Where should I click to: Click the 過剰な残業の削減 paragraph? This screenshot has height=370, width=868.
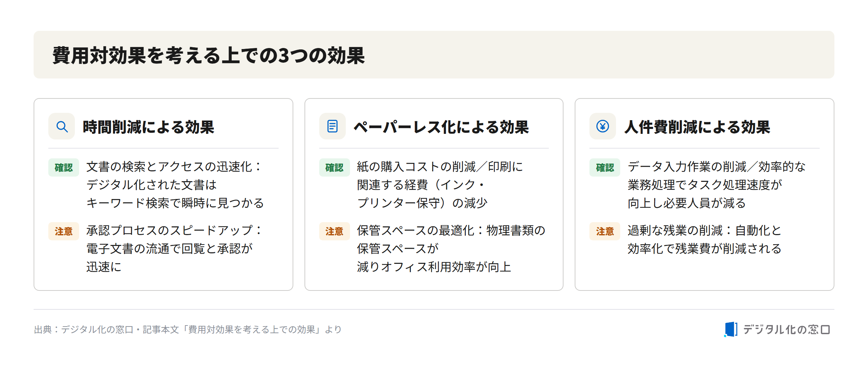(705, 239)
